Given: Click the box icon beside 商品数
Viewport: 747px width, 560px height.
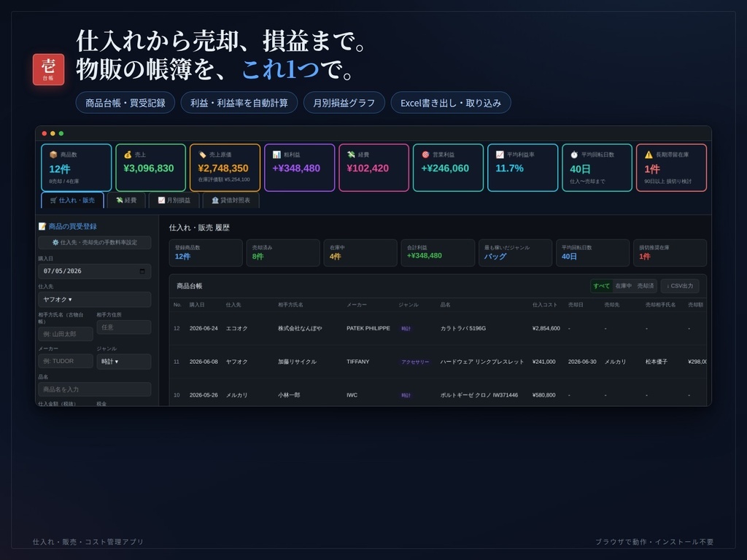Looking at the screenshot, I should pyautogui.click(x=53, y=155).
